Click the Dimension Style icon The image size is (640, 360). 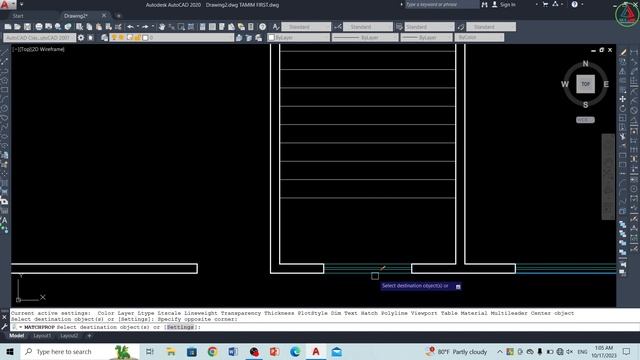pos(338,27)
